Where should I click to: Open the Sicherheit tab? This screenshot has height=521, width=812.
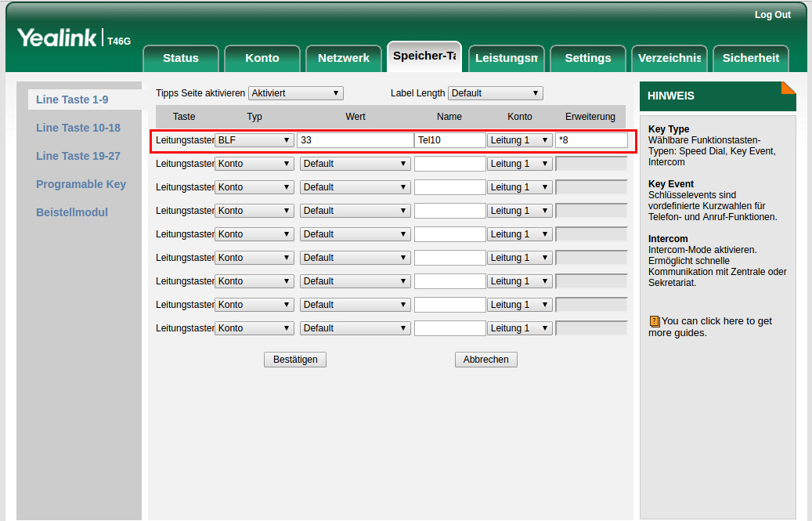750,58
